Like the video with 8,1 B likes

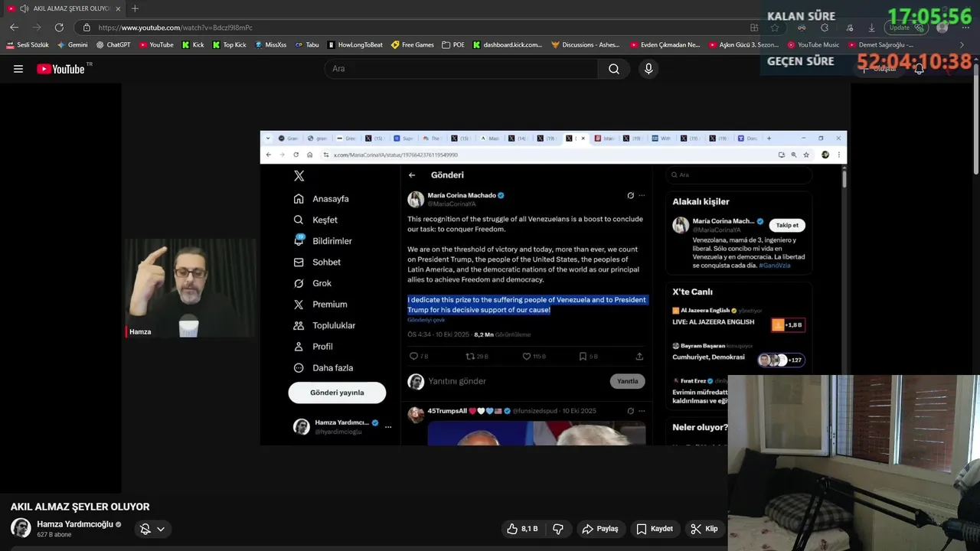523,529
